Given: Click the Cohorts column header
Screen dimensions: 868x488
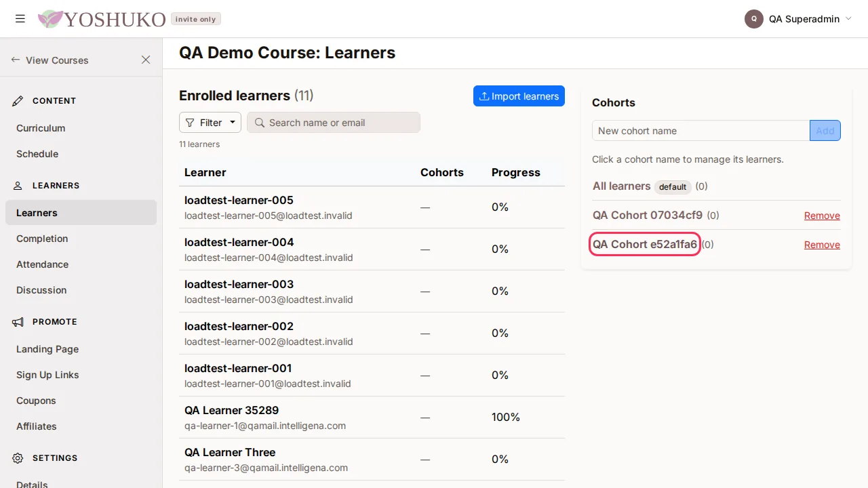Looking at the screenshot, I should tap(442, 172).
